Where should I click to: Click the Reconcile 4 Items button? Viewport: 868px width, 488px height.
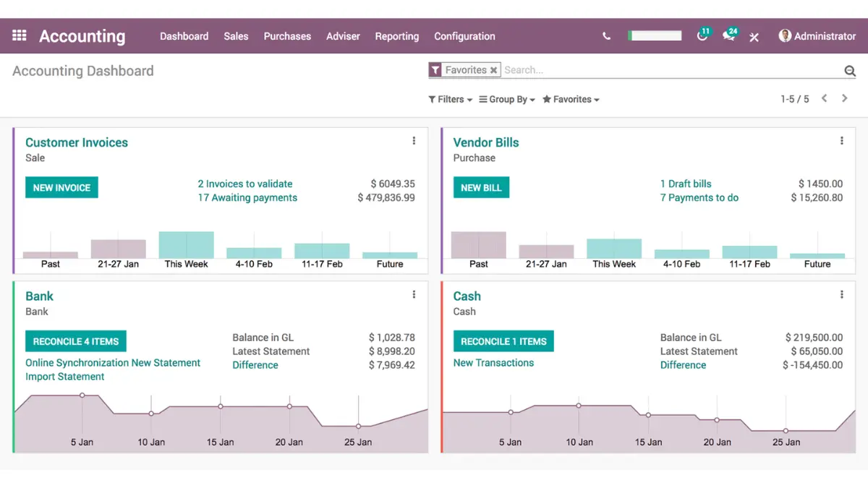(x=75, y=341)
